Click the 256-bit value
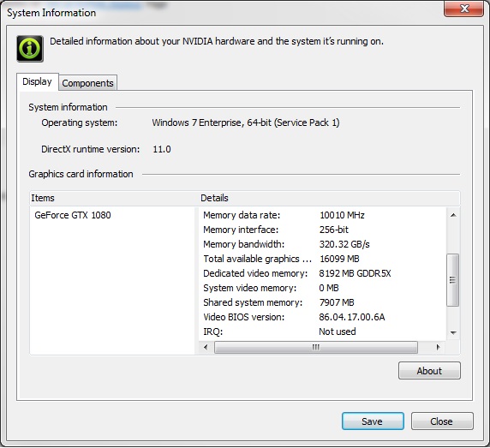 click(x=334, y=230)
